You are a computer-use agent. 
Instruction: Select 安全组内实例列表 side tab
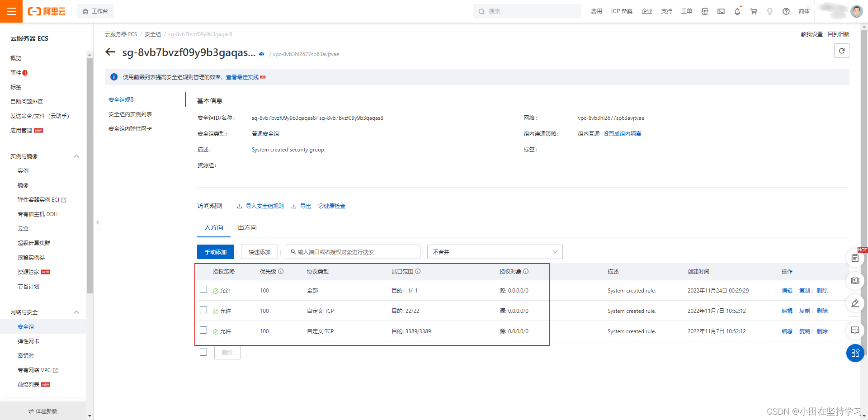coord(130,114)
